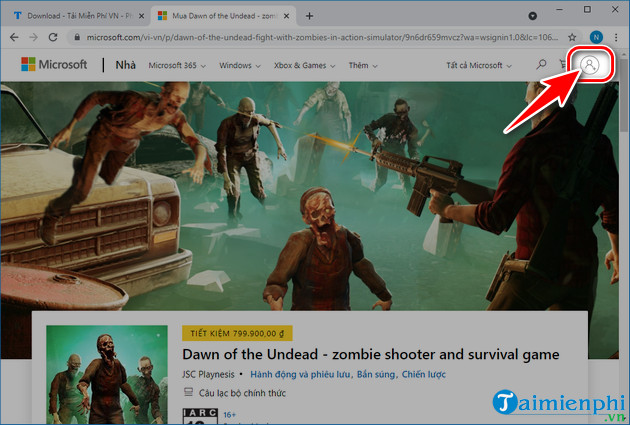Open the Chrome three-dot menu
The height and width of the screenshot is (425, 630).
tap(616, 37)
